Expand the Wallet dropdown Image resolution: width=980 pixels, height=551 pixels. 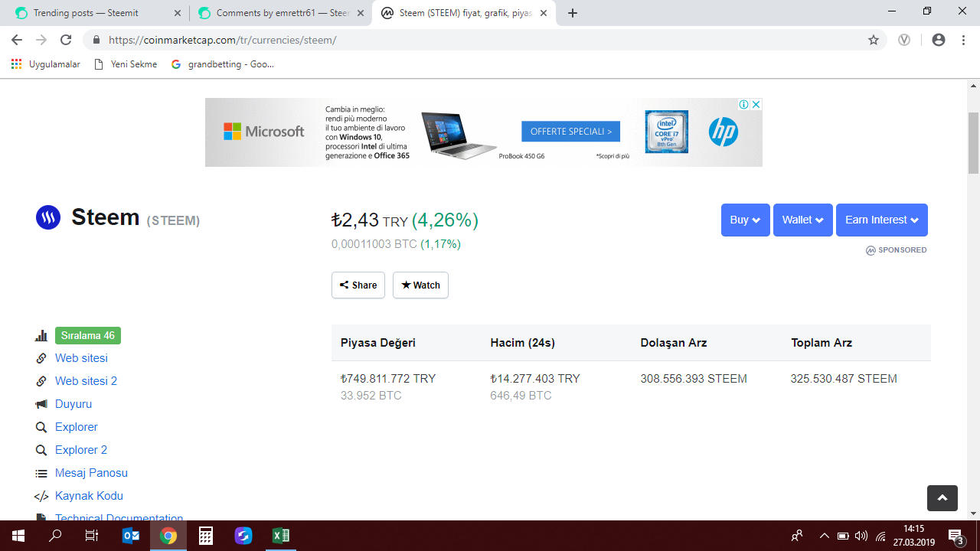tap(803, 220)
